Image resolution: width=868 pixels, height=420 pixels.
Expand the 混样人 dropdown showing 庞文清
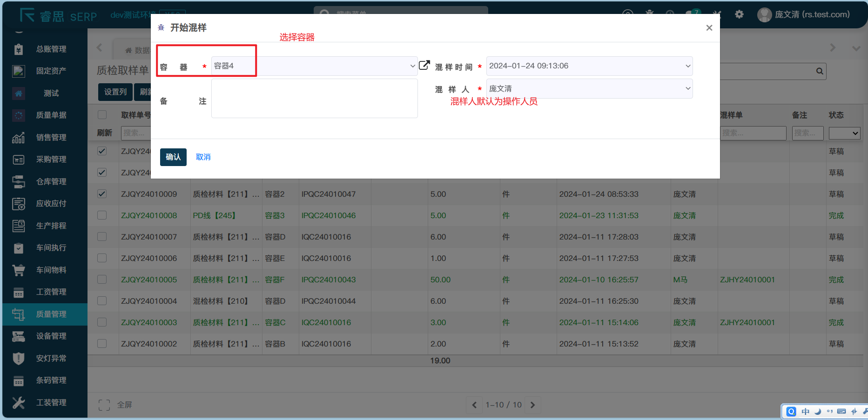589,88
